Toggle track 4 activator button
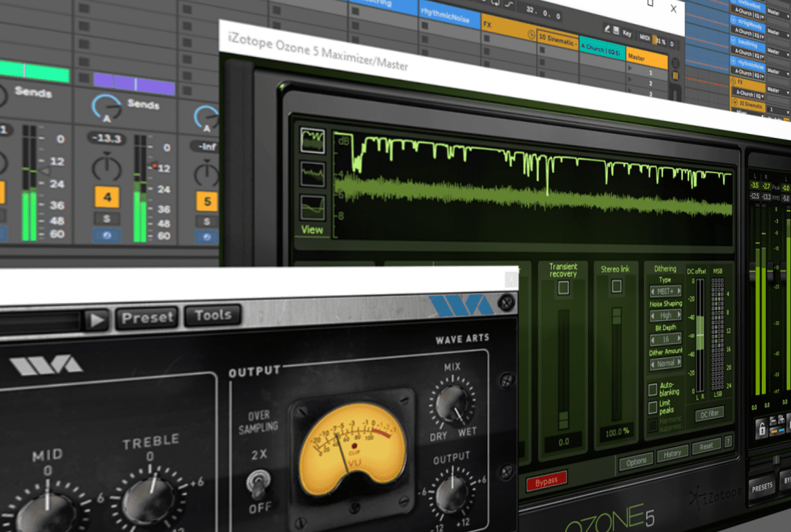Screen dimensions: 791x532 [107, 197]
